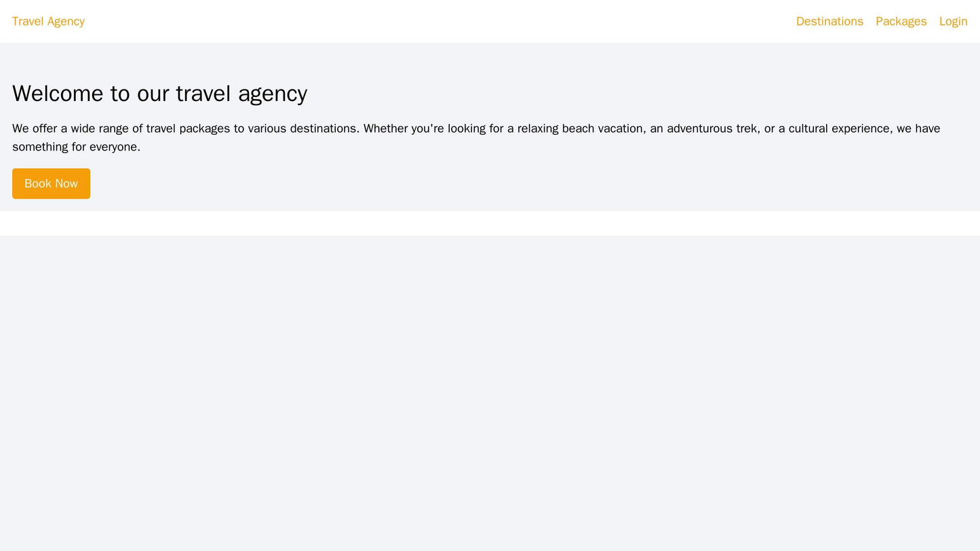Click "We offer" at the paragraph start

(34, 129)
